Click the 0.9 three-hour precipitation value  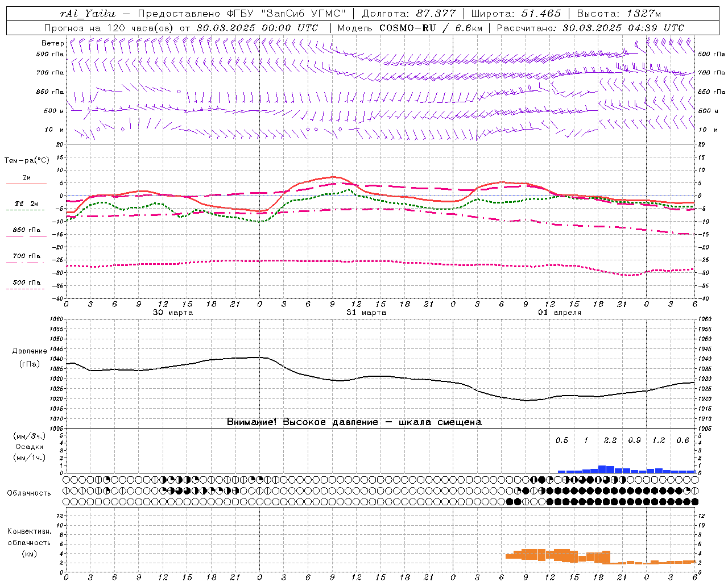click(x=634, y=440)
